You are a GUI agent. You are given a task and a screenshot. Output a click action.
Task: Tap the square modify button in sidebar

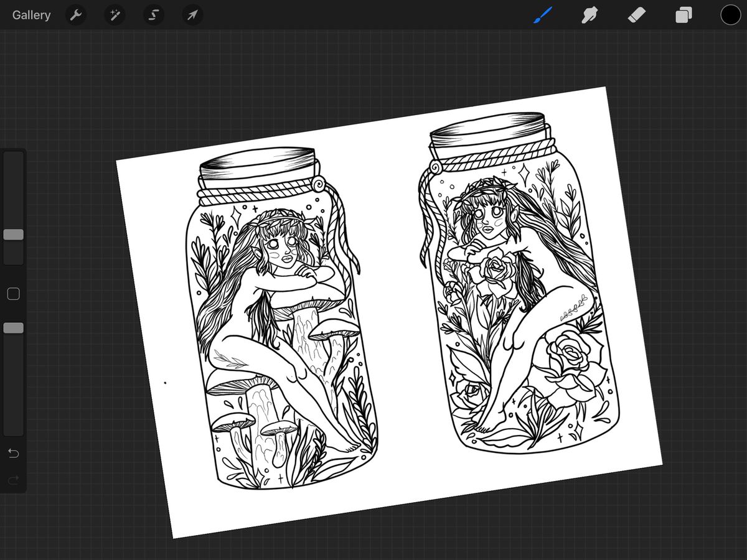pyautogui.click(x=13, y=294)
